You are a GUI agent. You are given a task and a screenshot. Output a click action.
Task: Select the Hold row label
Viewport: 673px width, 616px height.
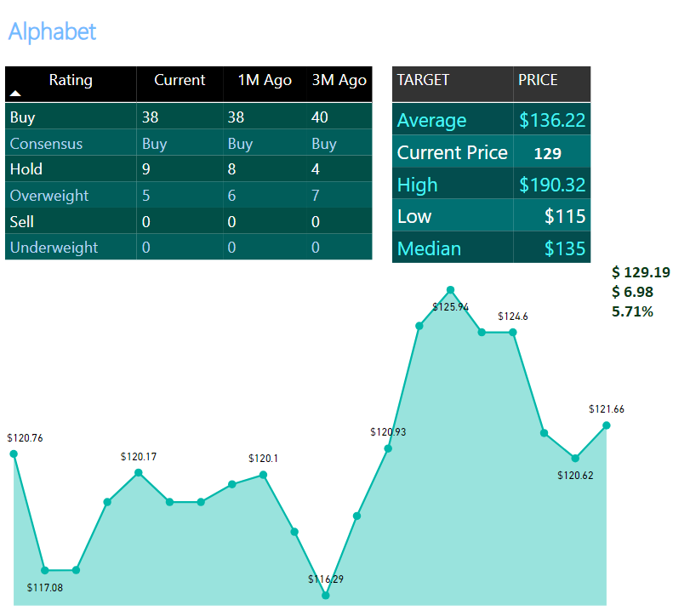pos(26,169)
